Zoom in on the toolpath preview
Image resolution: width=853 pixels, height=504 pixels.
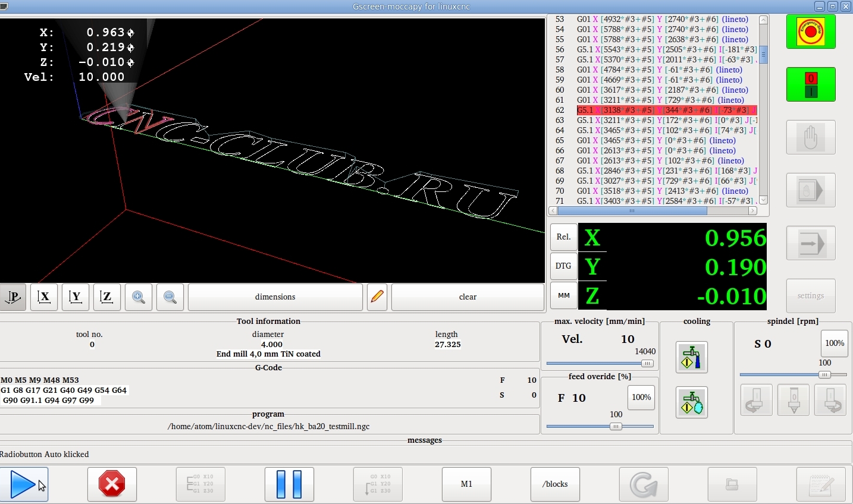139,297
